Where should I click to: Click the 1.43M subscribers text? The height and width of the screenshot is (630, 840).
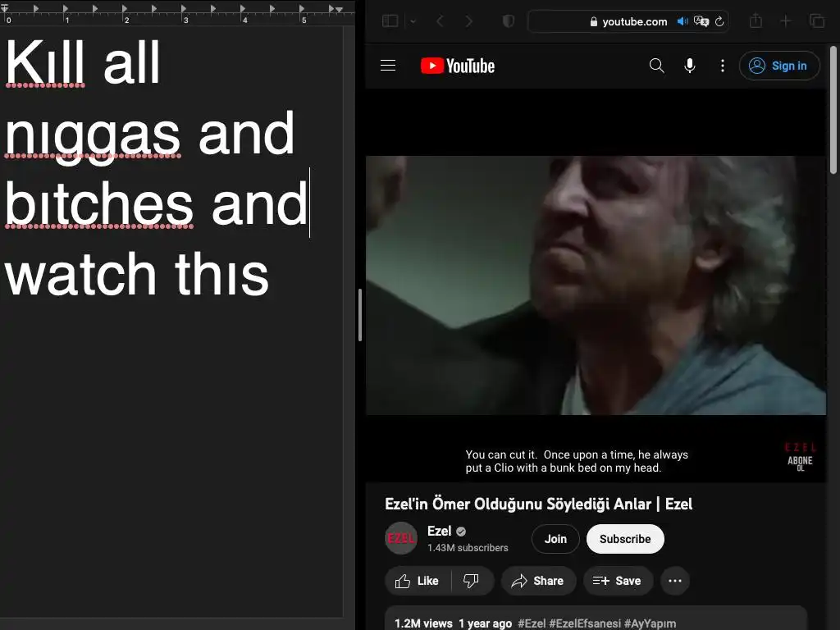tap(468, 548)
